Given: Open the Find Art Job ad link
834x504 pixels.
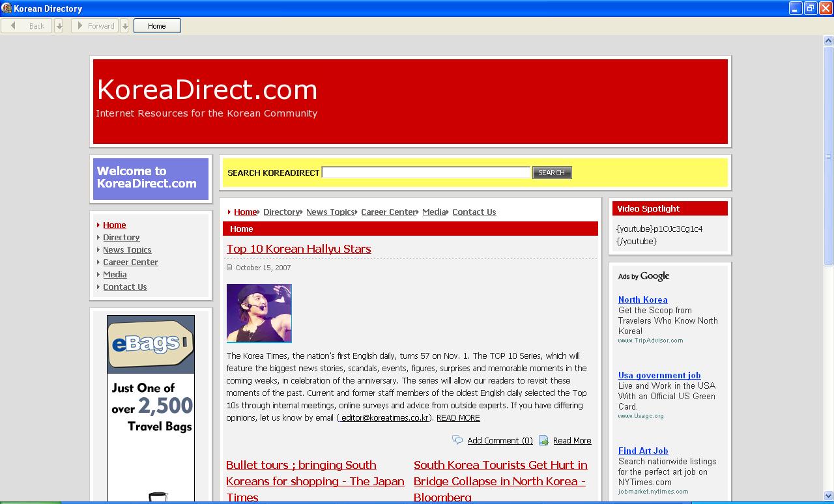Looking at the screenshot, I should pyautogui.click(x=643, y=451).
